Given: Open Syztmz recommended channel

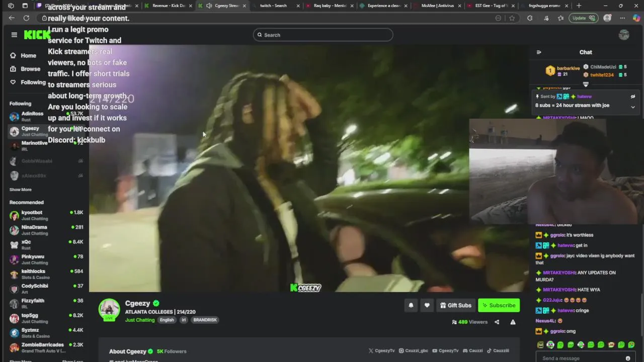Looking at the screenshot, I should (x=46, y=333).
